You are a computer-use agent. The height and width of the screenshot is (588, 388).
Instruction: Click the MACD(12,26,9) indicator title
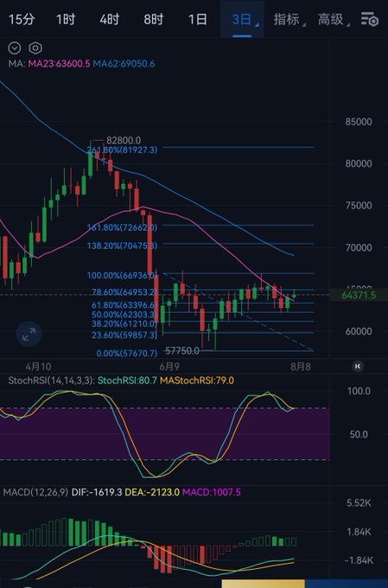pos(35,492)
